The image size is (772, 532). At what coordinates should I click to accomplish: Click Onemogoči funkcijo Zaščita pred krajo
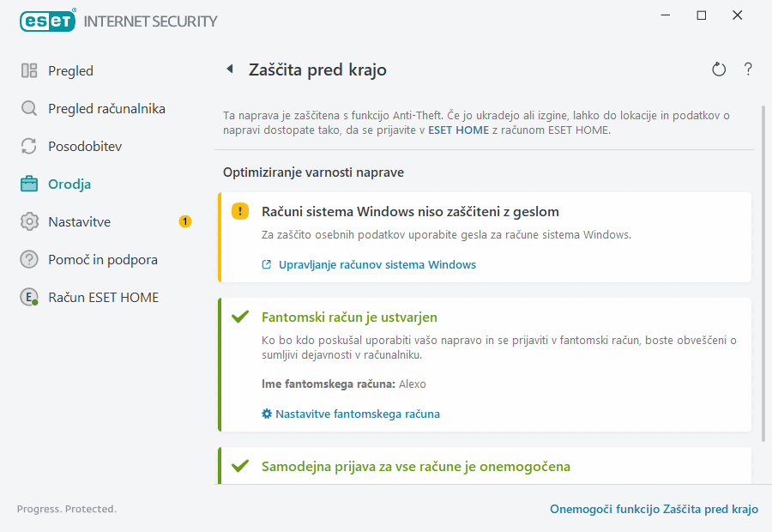(654, 509)
